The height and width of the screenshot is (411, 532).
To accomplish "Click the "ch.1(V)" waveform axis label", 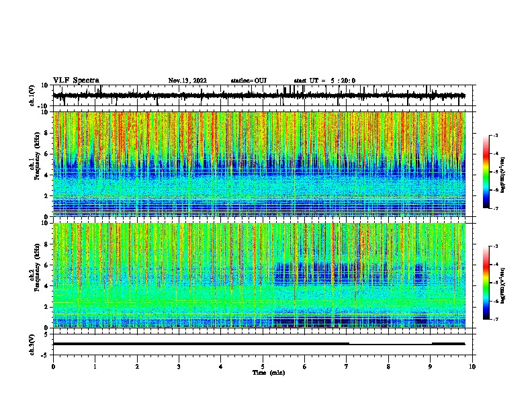I will tap(32, 95).
